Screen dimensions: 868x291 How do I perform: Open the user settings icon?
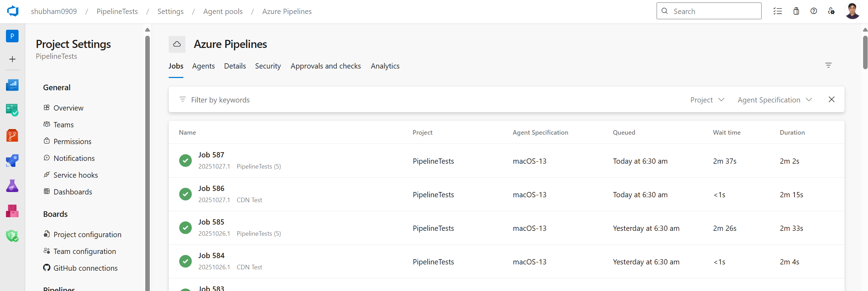(x=831, y=11)
